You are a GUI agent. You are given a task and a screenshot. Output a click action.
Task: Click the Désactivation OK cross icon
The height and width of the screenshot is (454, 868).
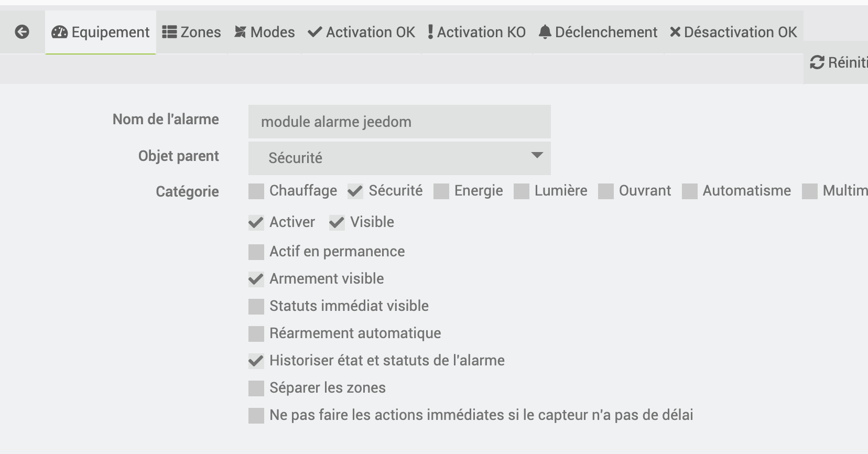[675, 32]
